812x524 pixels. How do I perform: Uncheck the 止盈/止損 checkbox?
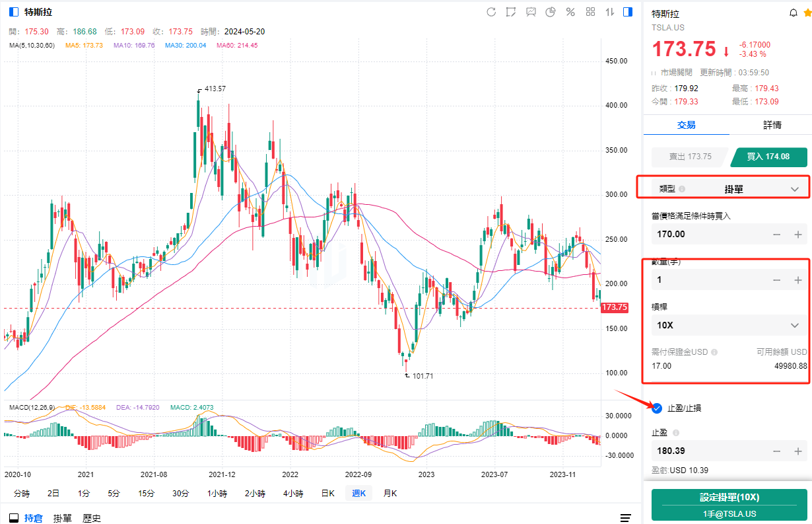point(657,408)
